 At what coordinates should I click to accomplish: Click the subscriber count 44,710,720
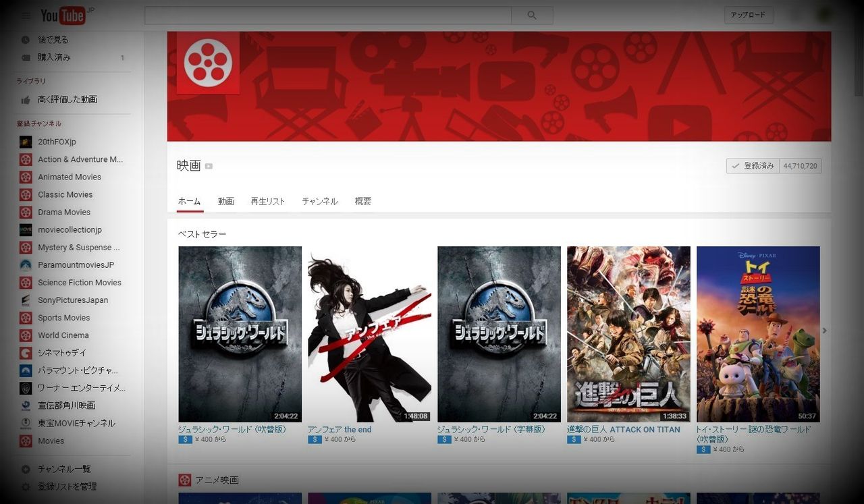coord(801,165)
